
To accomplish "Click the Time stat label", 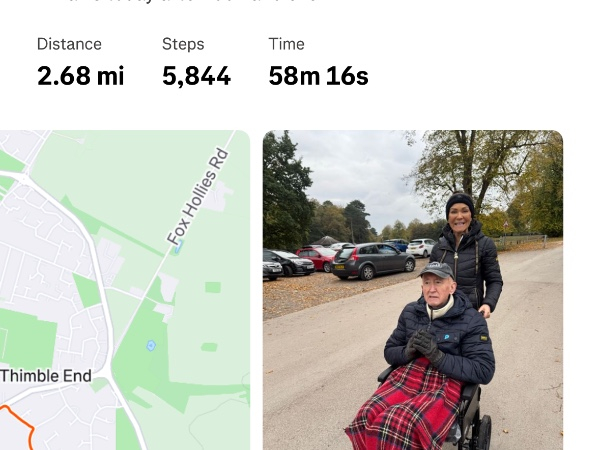I will (286, 44).
